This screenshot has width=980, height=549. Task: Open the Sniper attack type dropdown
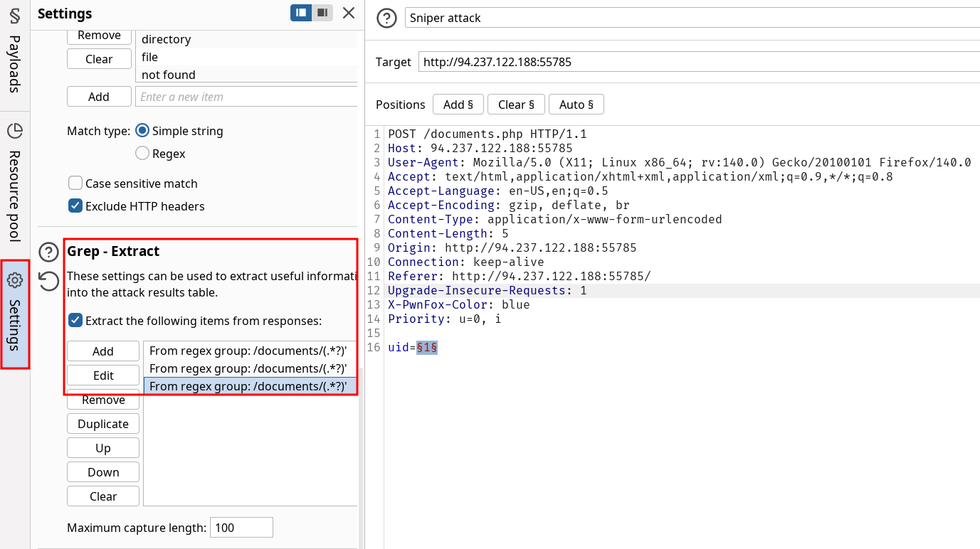coord(690,18)
